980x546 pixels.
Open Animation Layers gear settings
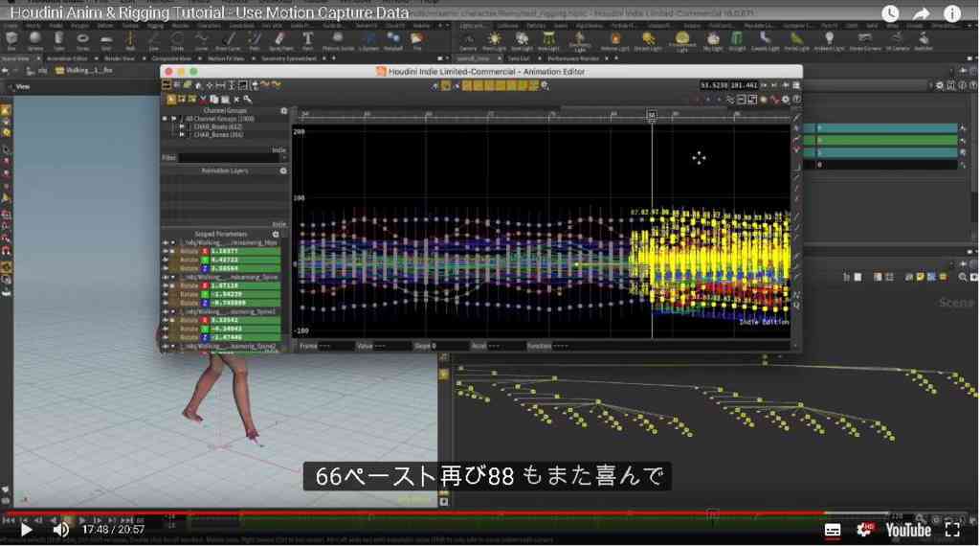283,171
